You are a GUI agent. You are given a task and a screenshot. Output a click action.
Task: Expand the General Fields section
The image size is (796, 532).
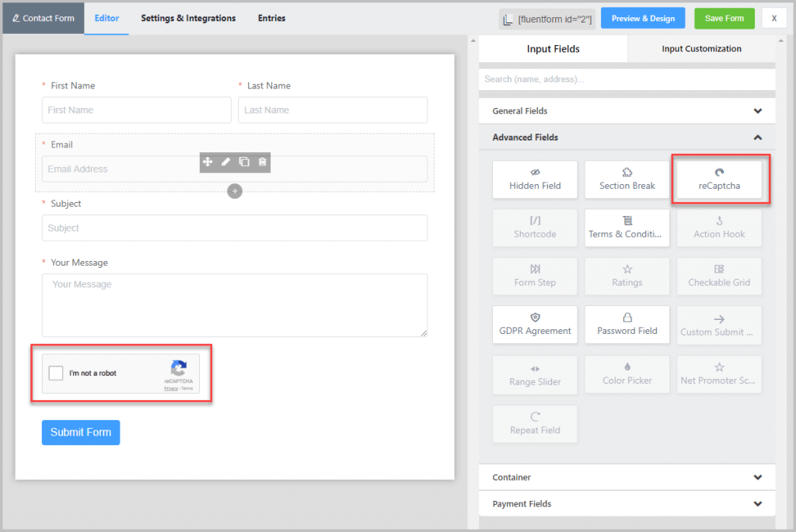coord(627,110)
